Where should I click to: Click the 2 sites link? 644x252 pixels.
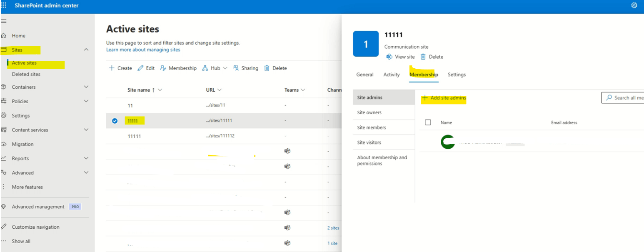pos(333,228)
